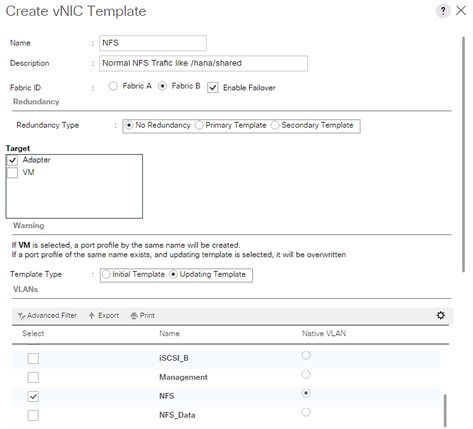Viewport: 473px width, 429px height.
Task: Sort by the Select column header
Action: pos(33,334)
